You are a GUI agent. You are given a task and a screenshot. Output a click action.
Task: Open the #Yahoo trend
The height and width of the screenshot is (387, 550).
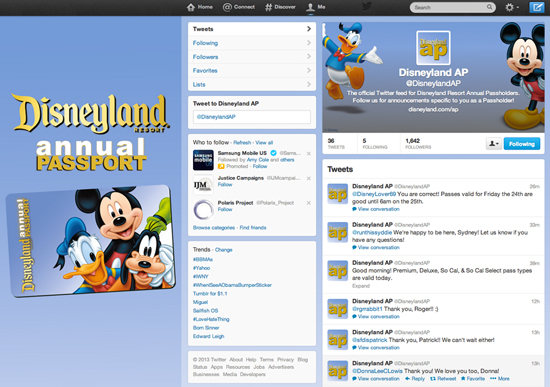point(201,268)
